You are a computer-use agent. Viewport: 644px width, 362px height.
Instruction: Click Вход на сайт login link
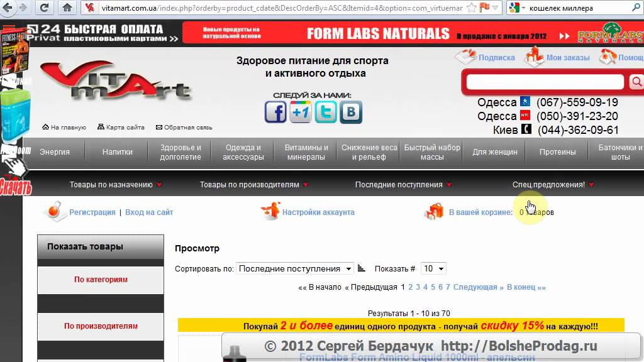click(x=149, y=212)
